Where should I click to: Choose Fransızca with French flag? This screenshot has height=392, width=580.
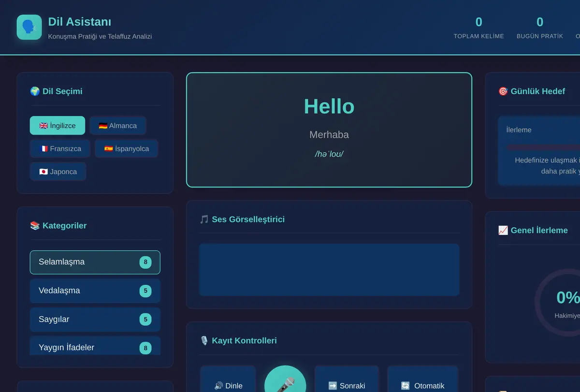60,148
